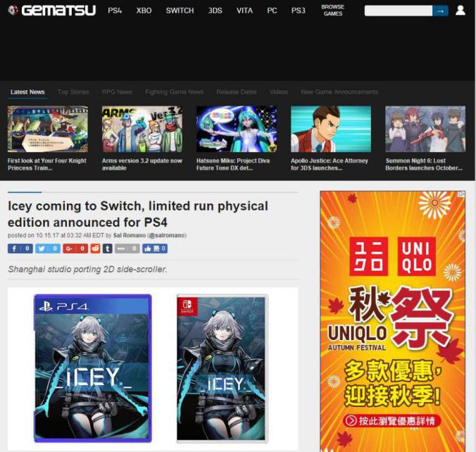Viewport: 476px width, 452px height.
Task: Open 'Apollo Justice: Ace Attorney for 3DS' link
Action: click(x=330, y=164)
